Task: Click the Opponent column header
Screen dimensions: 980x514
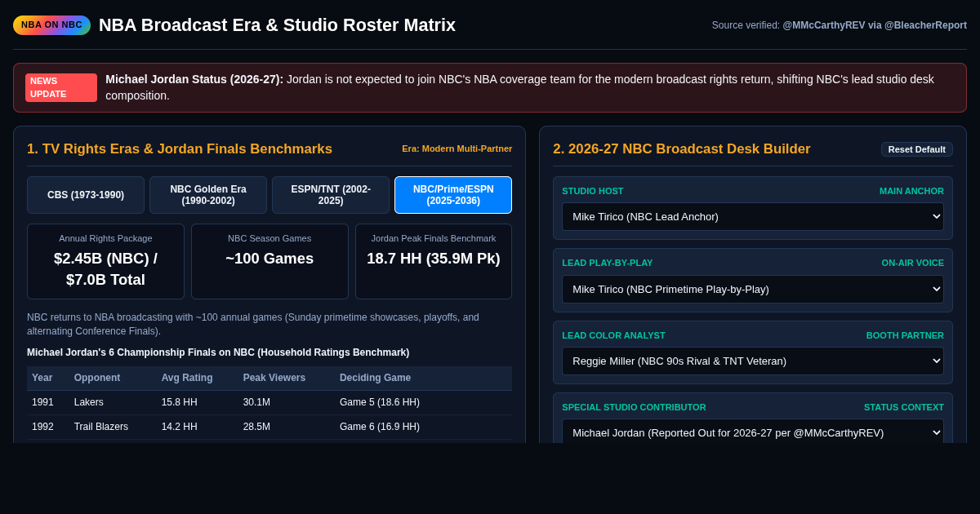Action: coord(97,378)
